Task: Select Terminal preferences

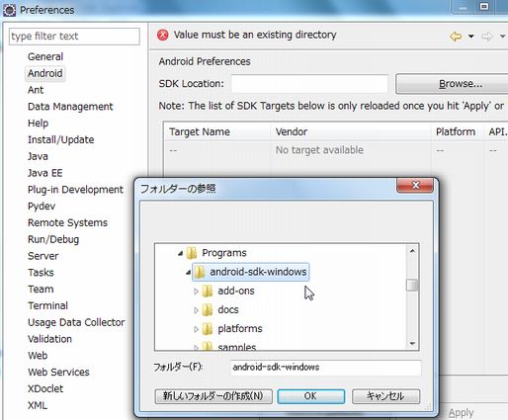Action: click(x=48, y=305)
